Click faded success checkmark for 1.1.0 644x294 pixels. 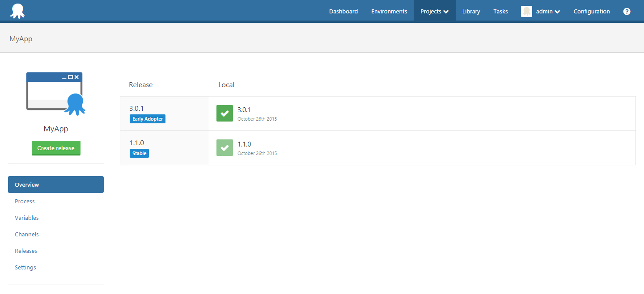(x=225, y=148)
